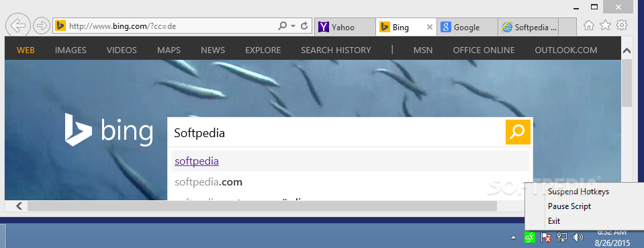Switch to the Yahoo tab

(345, 27)
